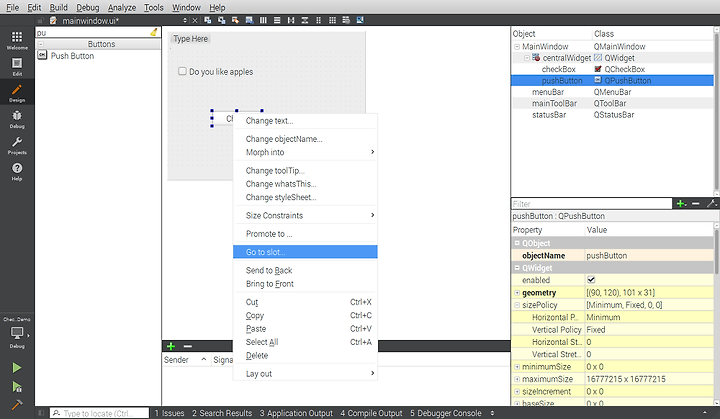The width and height of the screenshot is (720, 419).
Task: Open the Tools menu
Action: 153,7
